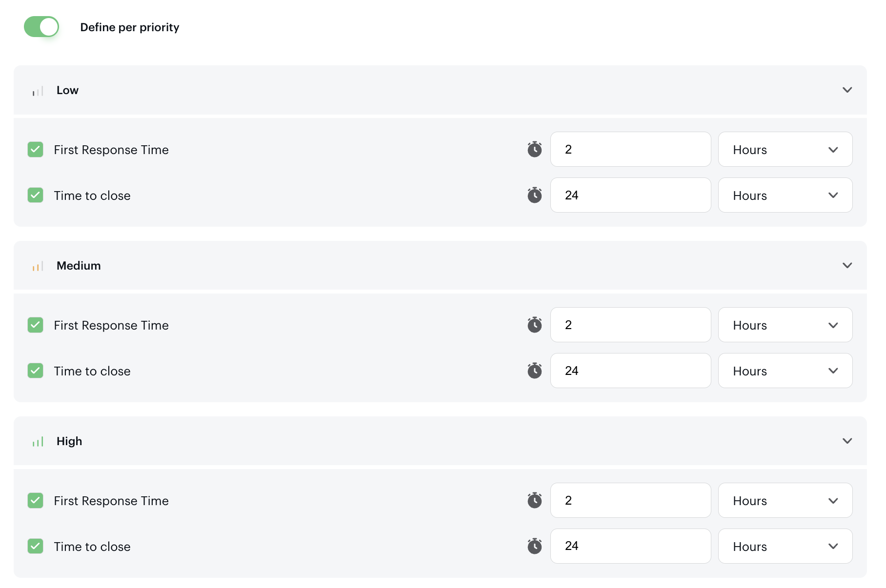Click the High Time to close value field
The height and width of the screenshot is (588, 886).
630,546
